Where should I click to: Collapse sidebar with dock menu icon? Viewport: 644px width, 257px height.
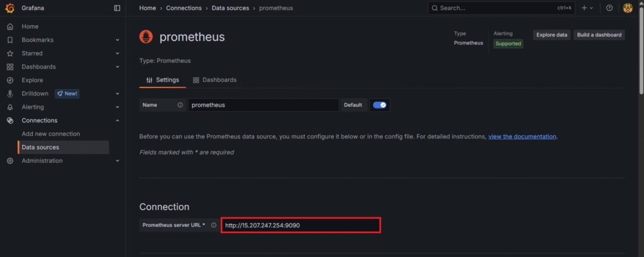117,8
